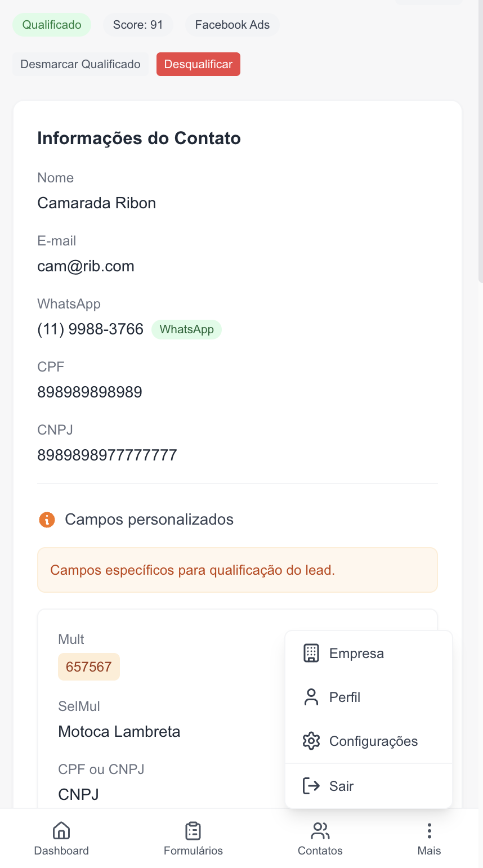Toggle the Mais three-dots menu
This screenshot has width=483, height=868.
pyautogui.click(x=429, y=831)
